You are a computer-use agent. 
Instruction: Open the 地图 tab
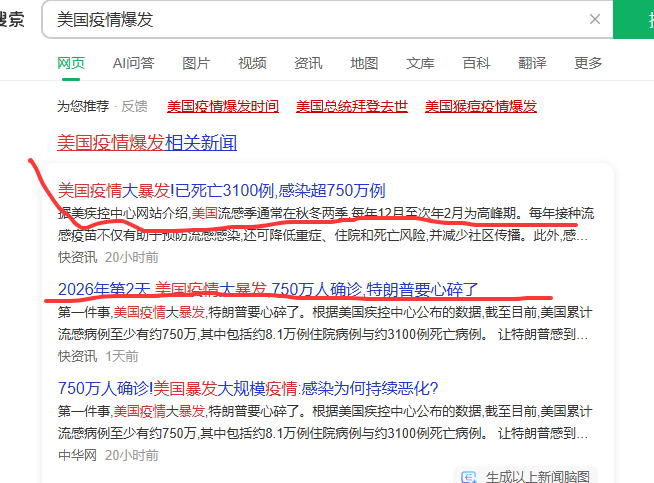coord(364,63)
